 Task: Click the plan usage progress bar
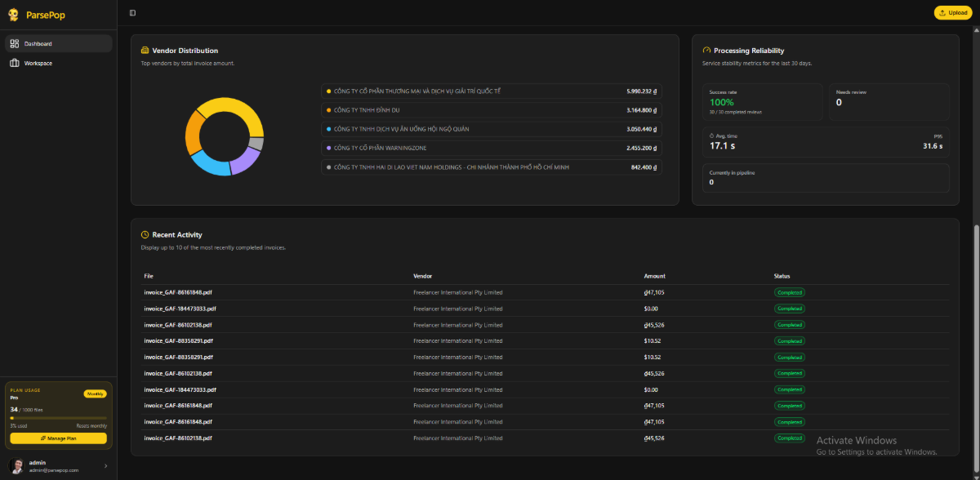58,418
